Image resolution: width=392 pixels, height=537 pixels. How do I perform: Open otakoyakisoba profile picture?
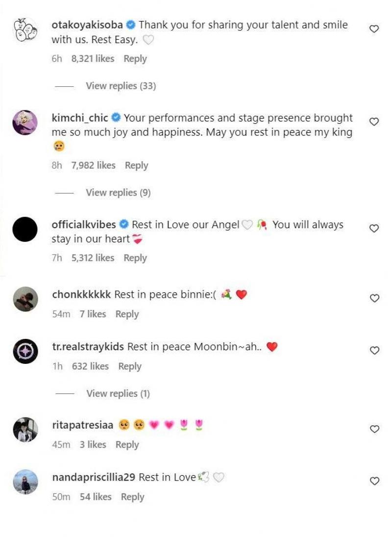click(x=25, y=31)
